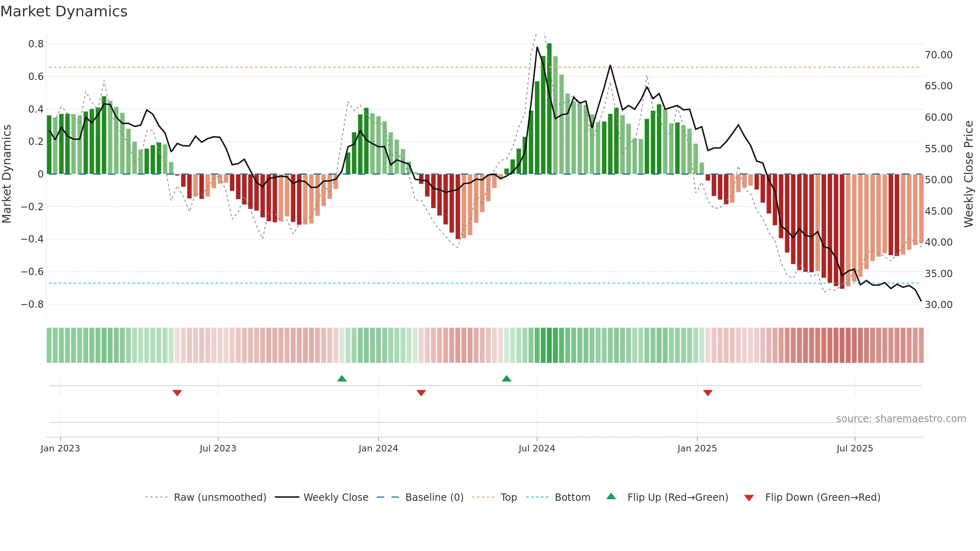Click the orange dashed Top threshold line
Viewport: 980px width, 551px height.
[x=484, y=67]
